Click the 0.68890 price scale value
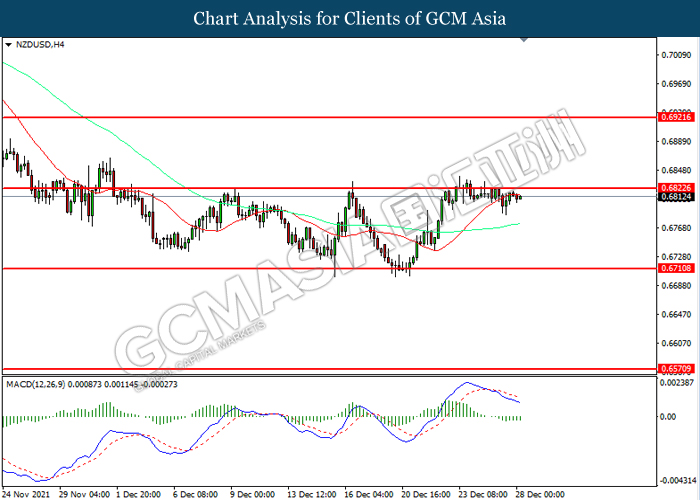 pos(676,142)
